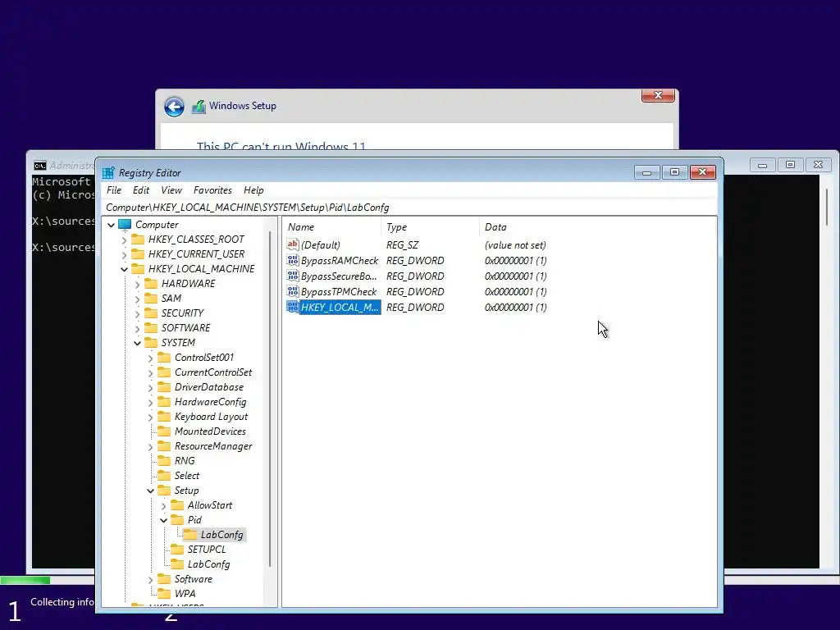This screenshot has height=630, width=840.
Task: Collapse the Setup key arrow
Action: (151, 491)
